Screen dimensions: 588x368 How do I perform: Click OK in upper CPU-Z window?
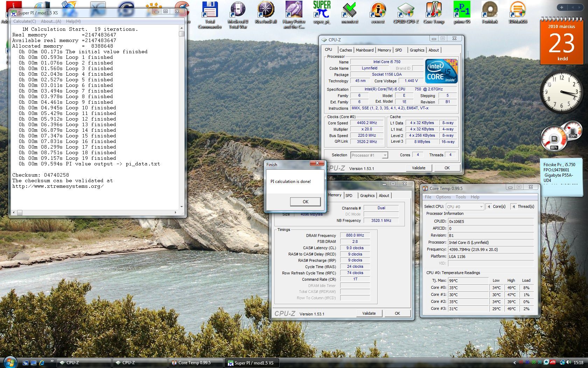tap(447, 168)
